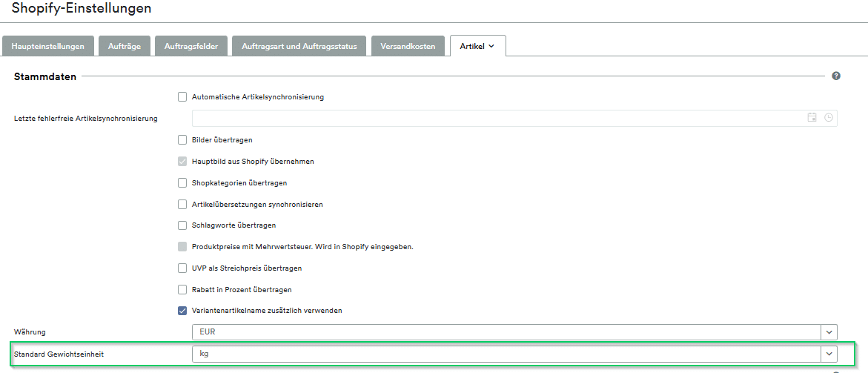The width and height of the screenshot is (868, 373).
Task: Expand the Artikel tab chevron
Action: click(x=491, y=47)
